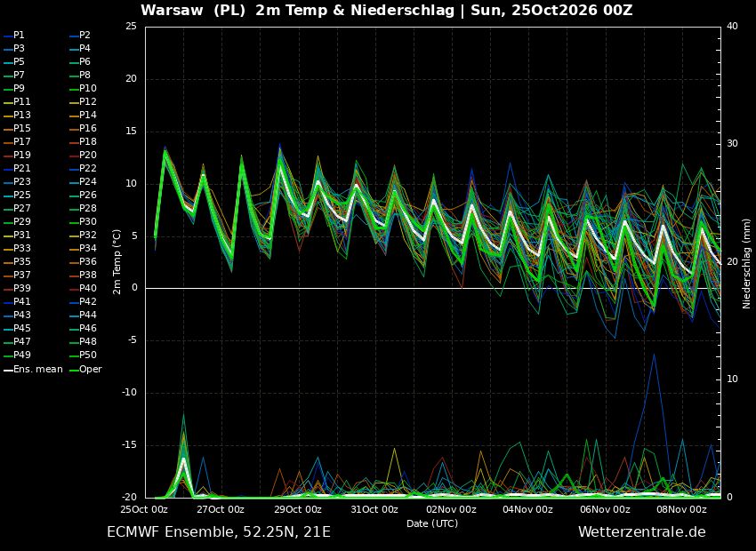Select legend entry P45
This screenshot has height=551, width=756.
pyautogui.click(x=18, y=329)
